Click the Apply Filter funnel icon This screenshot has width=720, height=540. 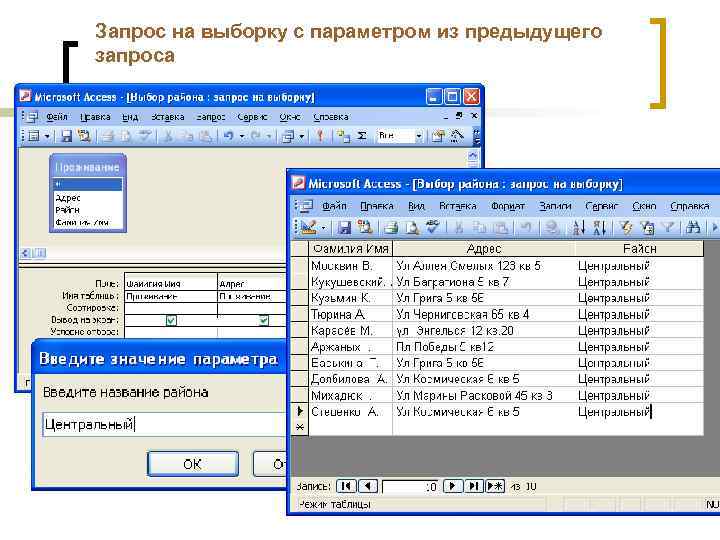coord(669,227)
